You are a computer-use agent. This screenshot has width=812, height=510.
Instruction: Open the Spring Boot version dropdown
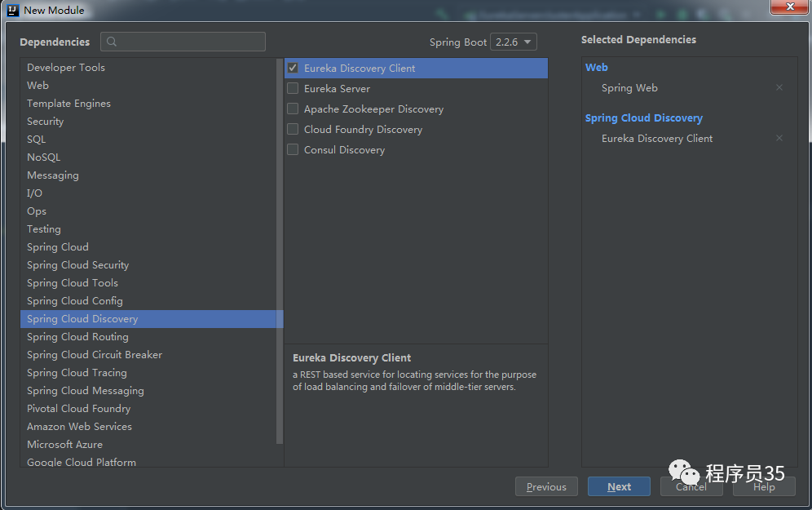pos(513,42)
